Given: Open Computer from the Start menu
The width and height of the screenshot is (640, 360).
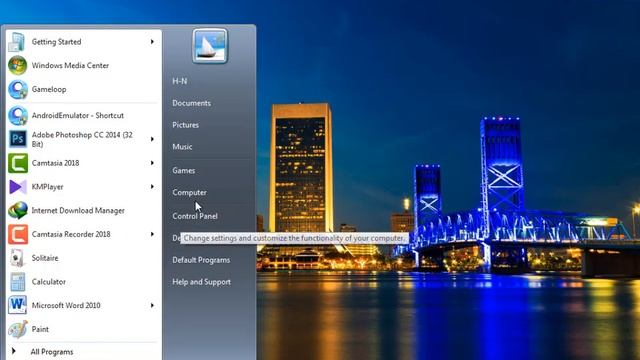Looking at the screenshot, I should [189, 192].
